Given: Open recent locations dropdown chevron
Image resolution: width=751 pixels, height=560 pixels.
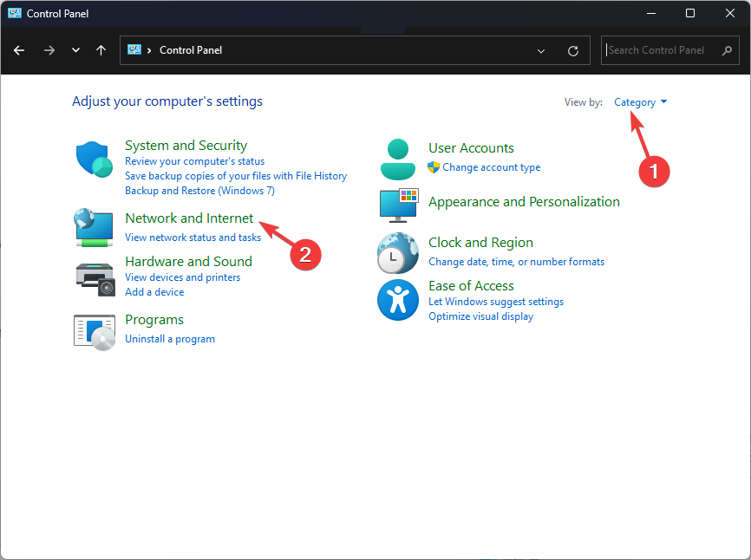Looking at the screenshot, I should pos(75,50).
